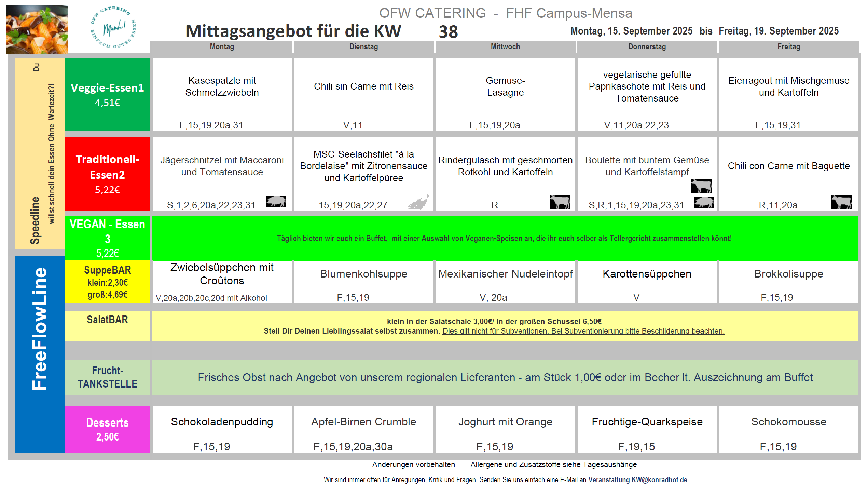Select the Freitag column header
Screen dimensions: 868x487
[789, 47]
